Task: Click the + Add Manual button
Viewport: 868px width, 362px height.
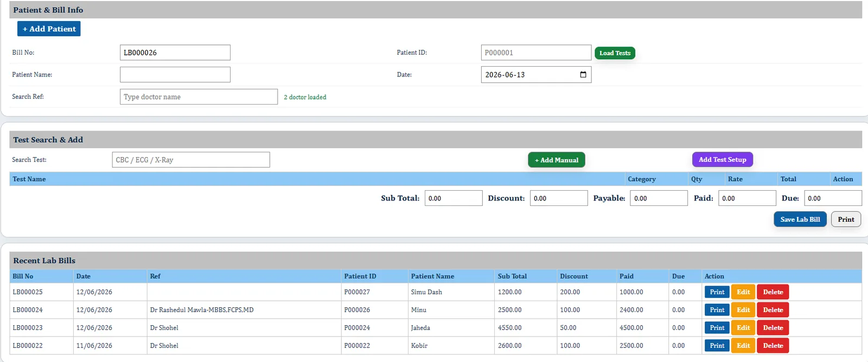Action: (557, 160)
